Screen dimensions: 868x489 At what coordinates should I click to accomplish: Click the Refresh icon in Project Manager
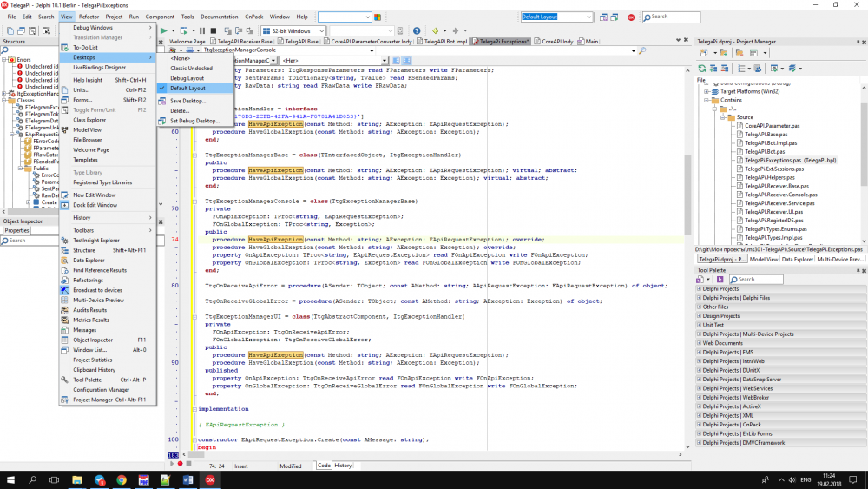click(702, 68)
